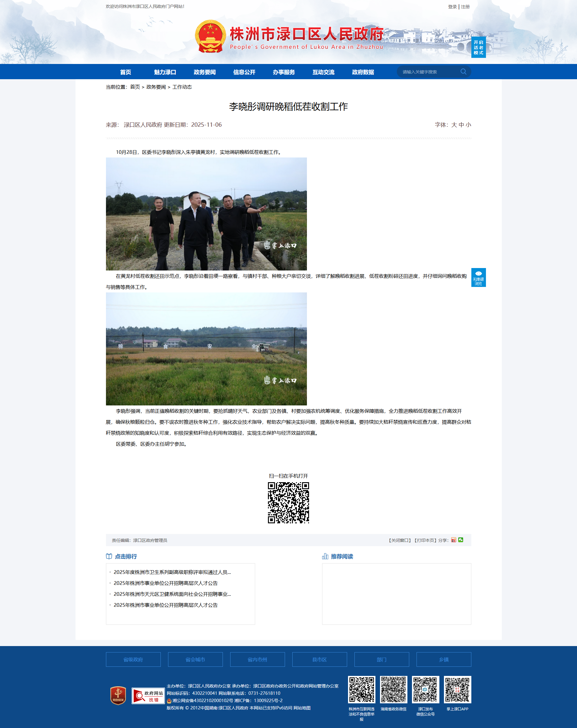Screen dimensions: 577x728
Task: Click the search magnifier icon
Action: pos(463,72)
